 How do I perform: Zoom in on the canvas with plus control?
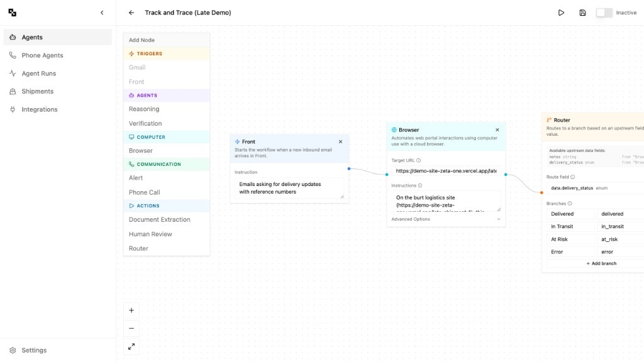click(131, 310)
